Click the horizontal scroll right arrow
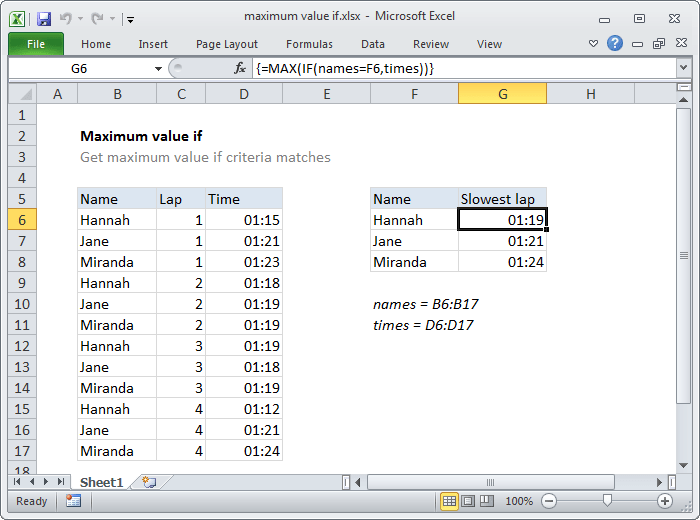 [x=659, y=482]
